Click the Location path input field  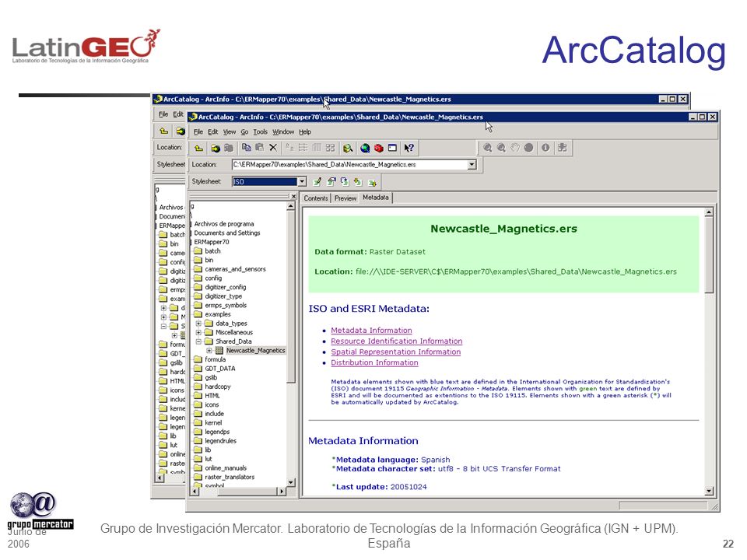(x=350, y=165)
